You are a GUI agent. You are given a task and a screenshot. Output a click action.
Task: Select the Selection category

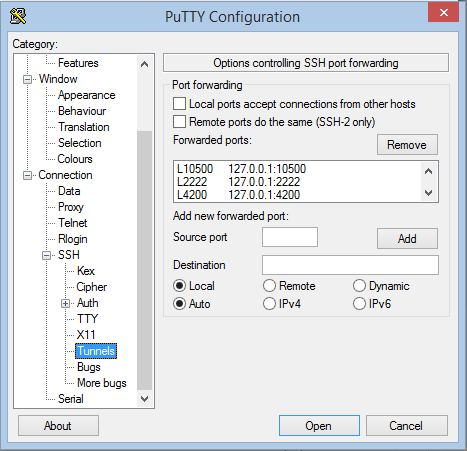(x=80, y=143)
